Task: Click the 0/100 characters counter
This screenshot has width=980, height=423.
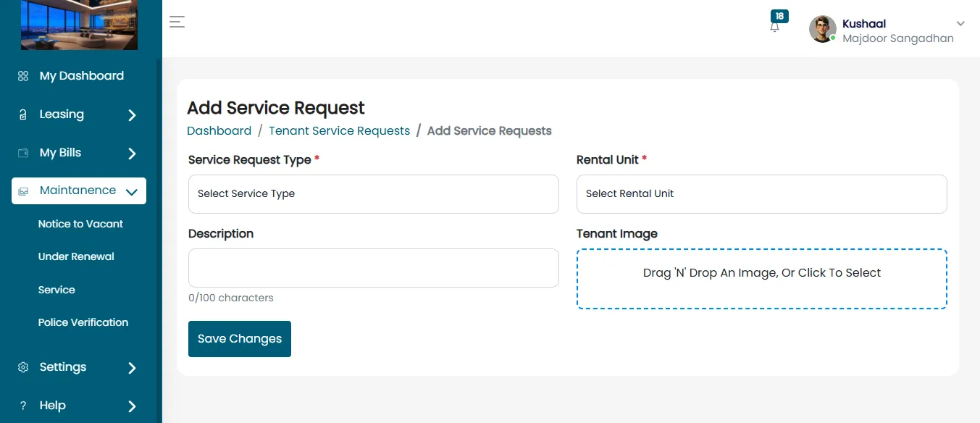Action: 231,298
